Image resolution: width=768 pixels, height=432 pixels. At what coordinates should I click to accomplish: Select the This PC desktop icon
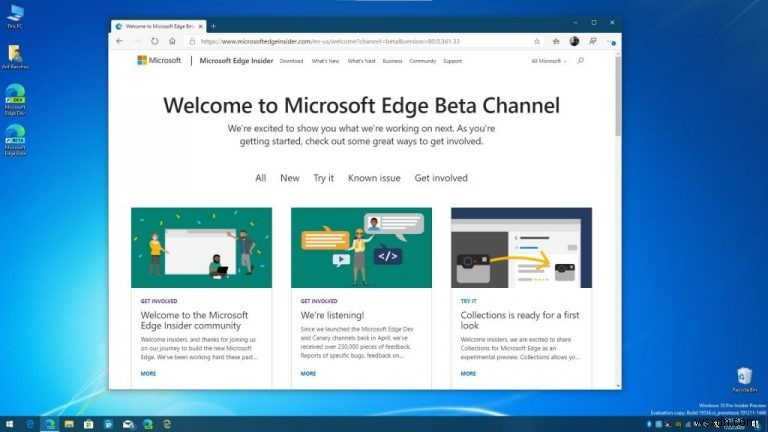pos(15,17)
